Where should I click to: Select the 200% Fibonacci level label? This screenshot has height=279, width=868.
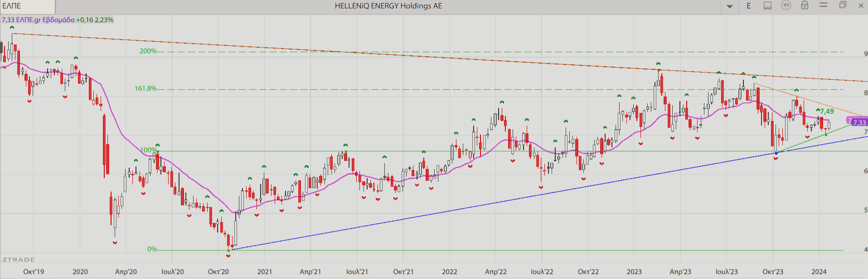tap(148, 51)
